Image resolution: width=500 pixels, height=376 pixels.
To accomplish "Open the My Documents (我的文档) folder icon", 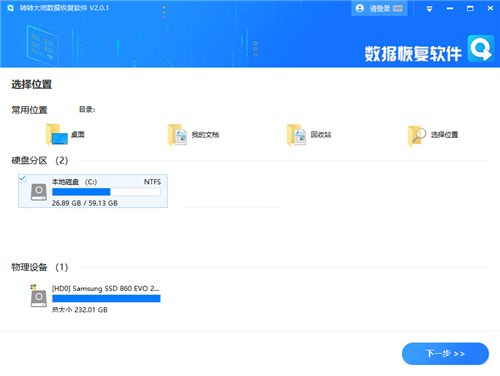I will coord(177,135).
